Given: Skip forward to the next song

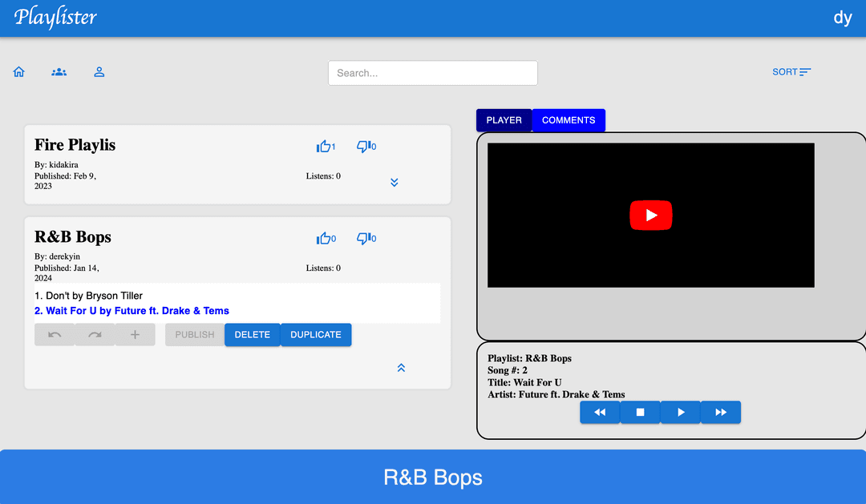Looking at the screenshot, I should tap(720, 413).
